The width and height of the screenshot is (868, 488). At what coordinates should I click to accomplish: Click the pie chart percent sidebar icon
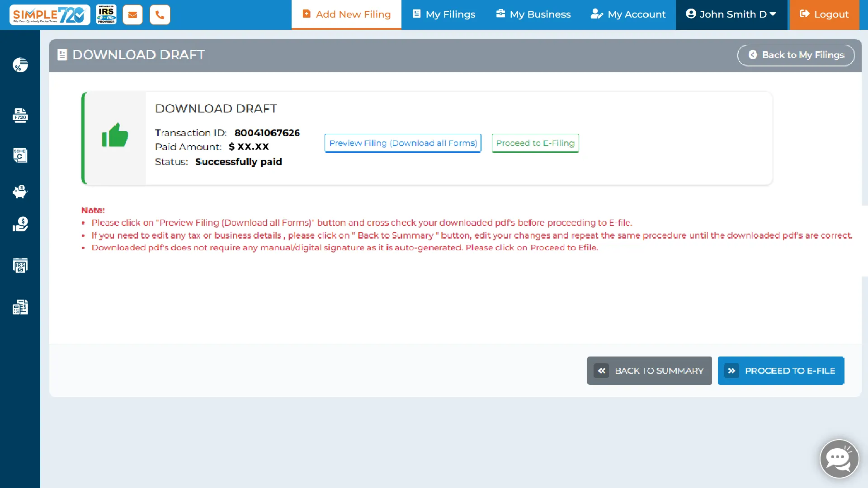click(20, 65)
